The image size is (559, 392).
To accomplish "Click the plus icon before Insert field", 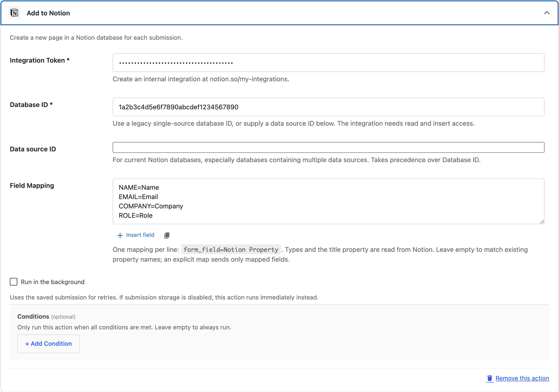I will [x=120, y=235].
